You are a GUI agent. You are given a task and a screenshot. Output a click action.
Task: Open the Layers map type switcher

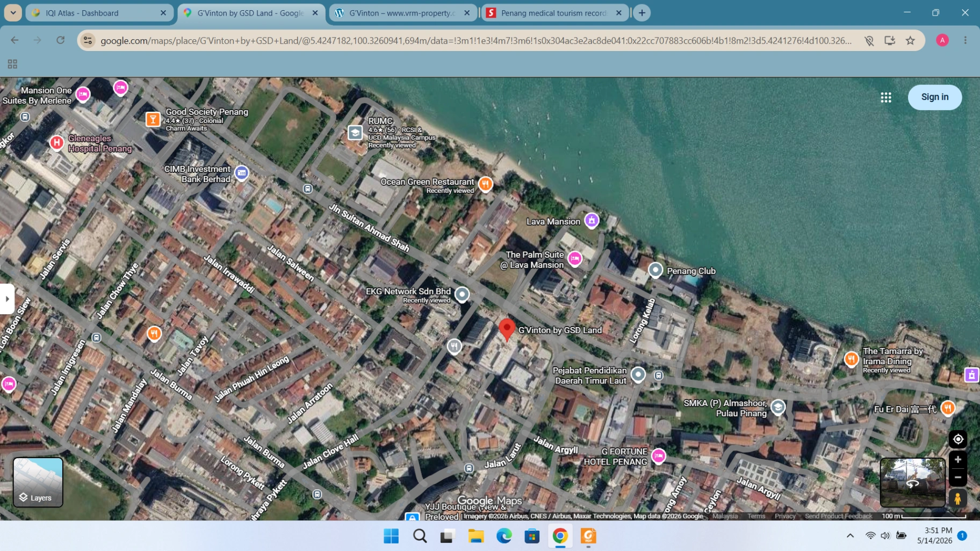(38, 482)
